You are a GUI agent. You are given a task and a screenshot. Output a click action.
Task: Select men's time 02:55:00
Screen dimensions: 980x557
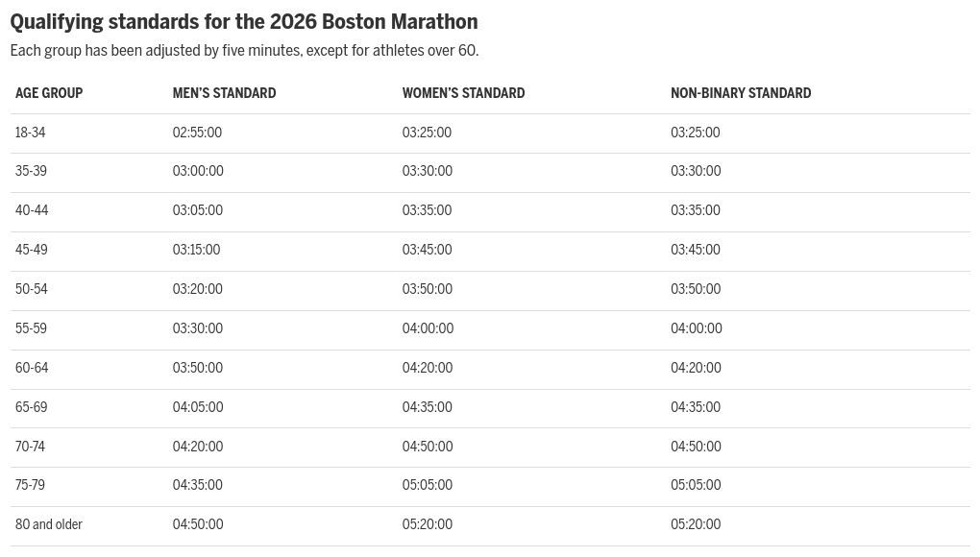[197, 133]
